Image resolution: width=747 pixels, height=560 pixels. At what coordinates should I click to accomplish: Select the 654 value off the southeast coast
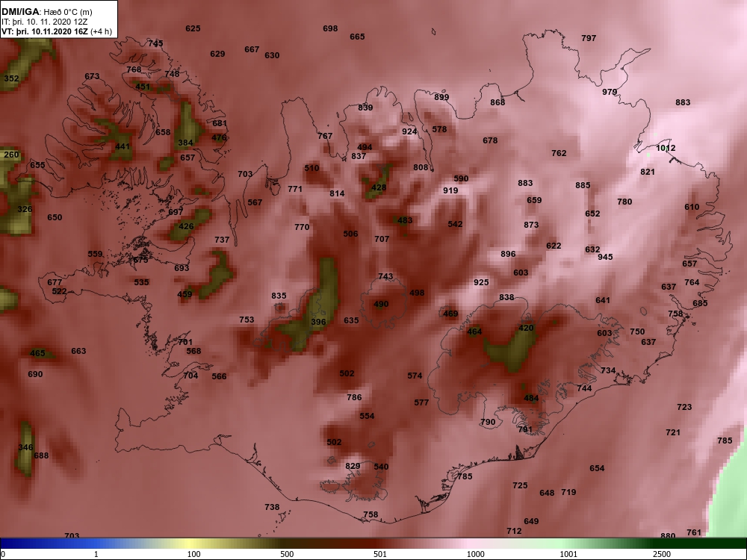point(597,468)
